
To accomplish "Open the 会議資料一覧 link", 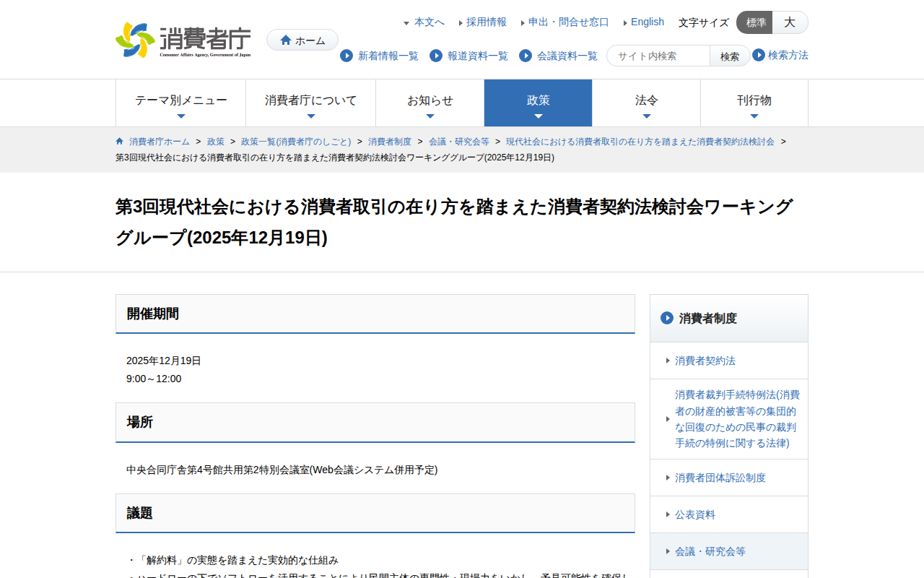I will 567,56.
